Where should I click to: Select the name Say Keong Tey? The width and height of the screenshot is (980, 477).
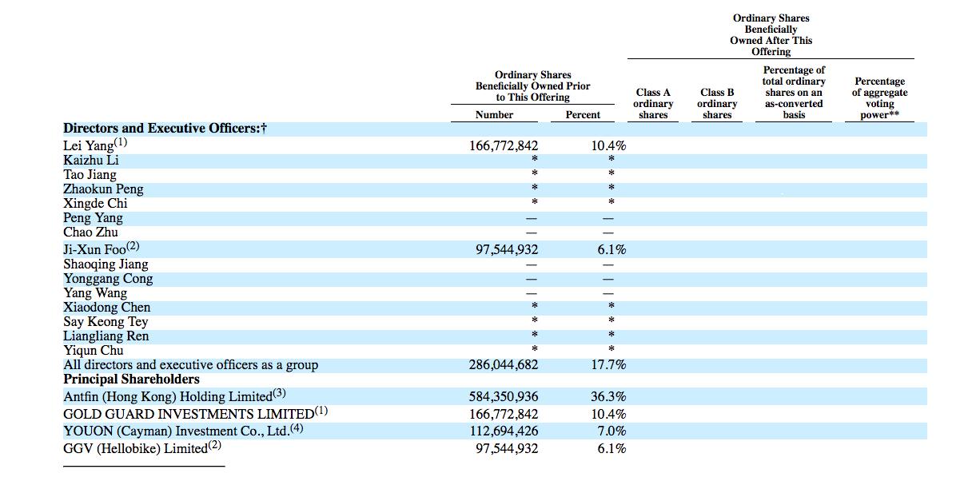106,321
